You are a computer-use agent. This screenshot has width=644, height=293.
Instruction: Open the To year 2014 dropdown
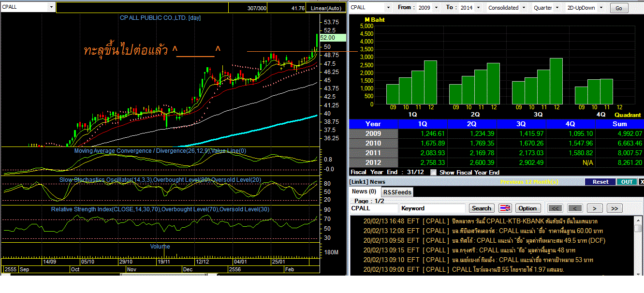click(478, 8)
